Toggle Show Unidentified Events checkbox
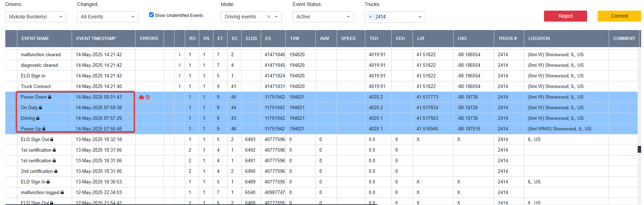The image size is (644, 205). point(151,15)
